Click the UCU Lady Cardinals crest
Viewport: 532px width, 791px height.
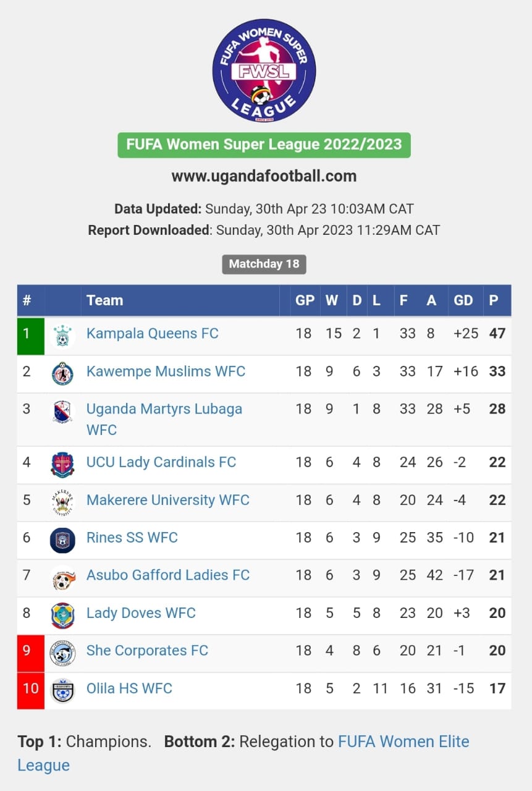pyautogui.click(x=62, y=465)
